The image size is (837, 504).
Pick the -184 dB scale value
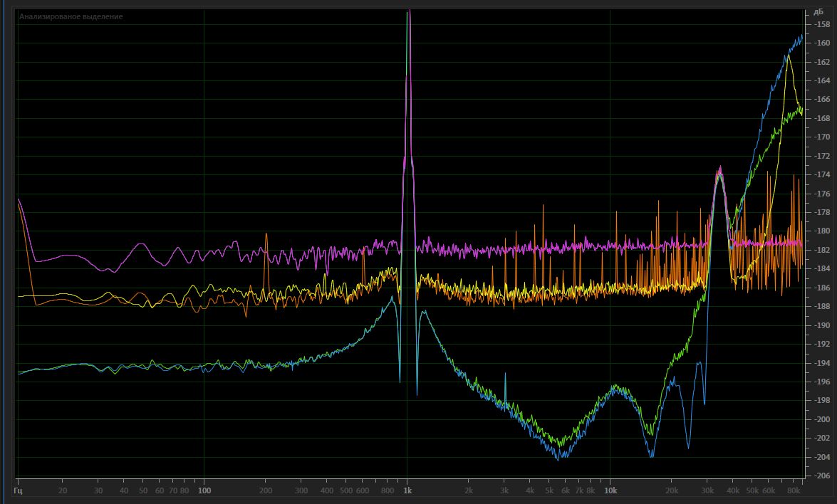click(821, 268)
